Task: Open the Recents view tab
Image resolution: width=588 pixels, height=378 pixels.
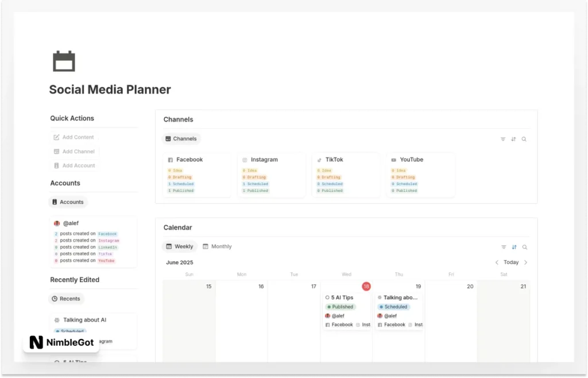Action: (x=65, y=298)
